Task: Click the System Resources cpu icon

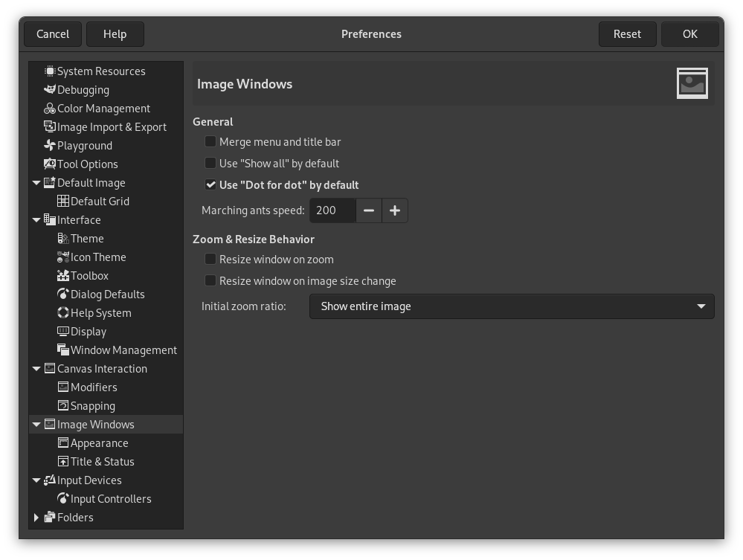Action: [49, 71]
